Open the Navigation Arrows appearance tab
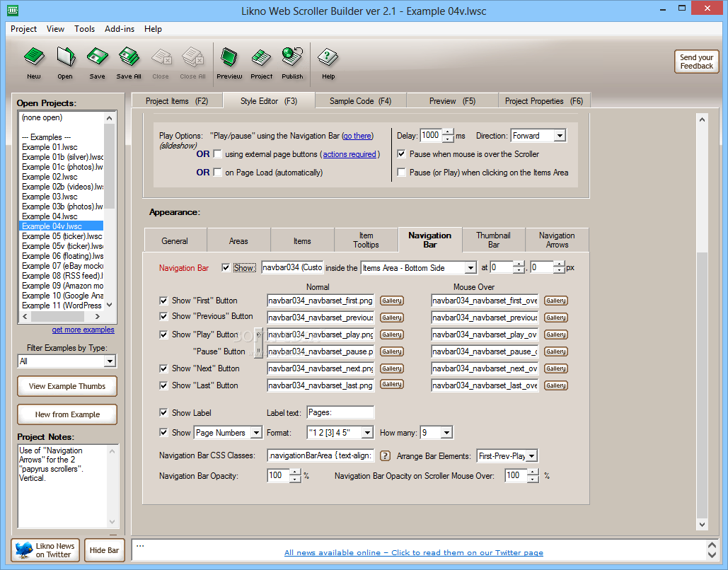The width and height of the screenshot is (728, 570). pyautogui.click(x=557, y=240)
